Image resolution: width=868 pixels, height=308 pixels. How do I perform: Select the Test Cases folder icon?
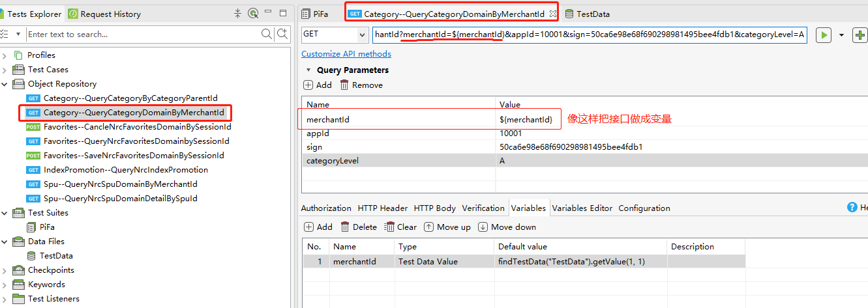point(18,70)
